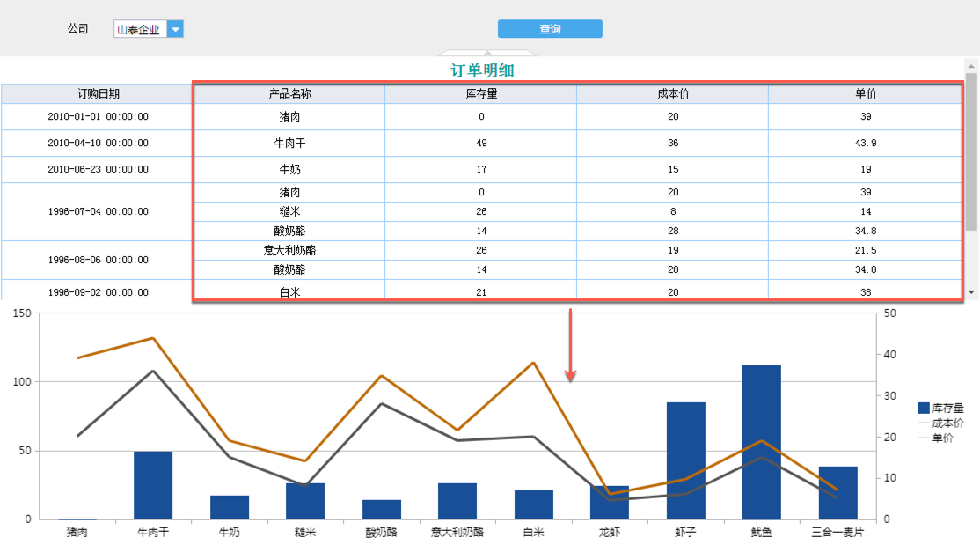Screen dimensions: 980x545
Task: Click the 库存量 legend blue swatch
Action: (923, 408)
